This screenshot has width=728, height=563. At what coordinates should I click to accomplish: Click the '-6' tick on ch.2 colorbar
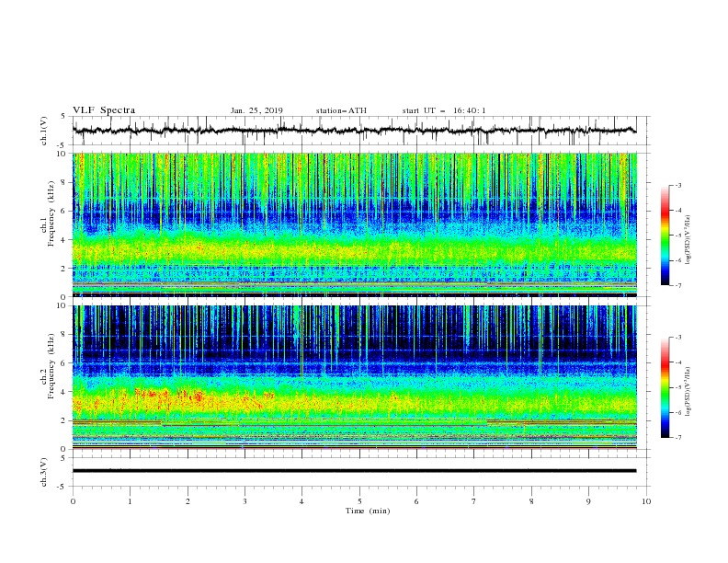(x=678, y=412)
